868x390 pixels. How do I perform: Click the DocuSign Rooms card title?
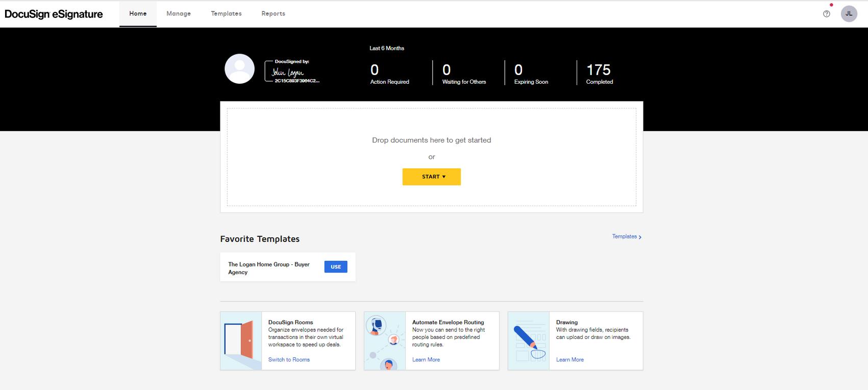point(290,322)
